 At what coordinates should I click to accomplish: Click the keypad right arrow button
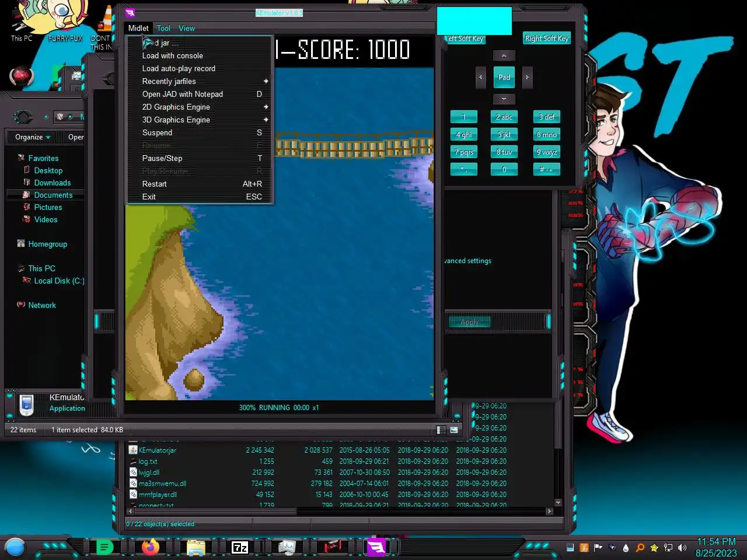click(x=527, y=77)
